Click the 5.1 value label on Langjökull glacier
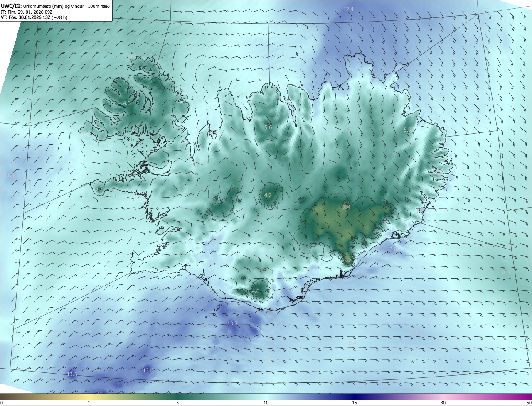The height and width of the screenshot is (406, 532). 216,198
